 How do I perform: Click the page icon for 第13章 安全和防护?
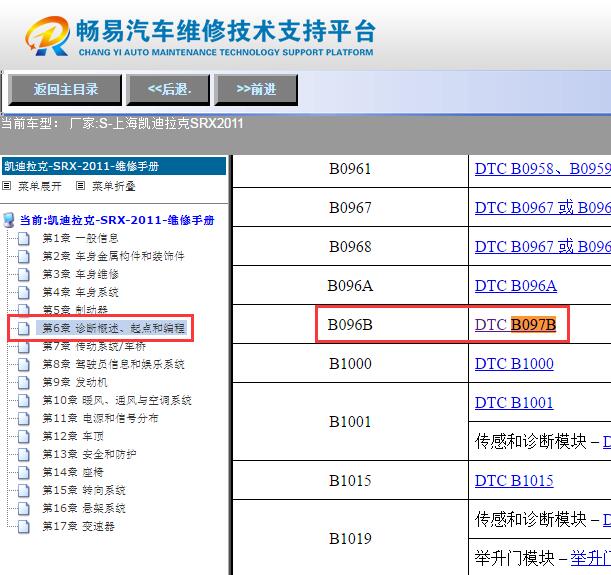point(23,454)
